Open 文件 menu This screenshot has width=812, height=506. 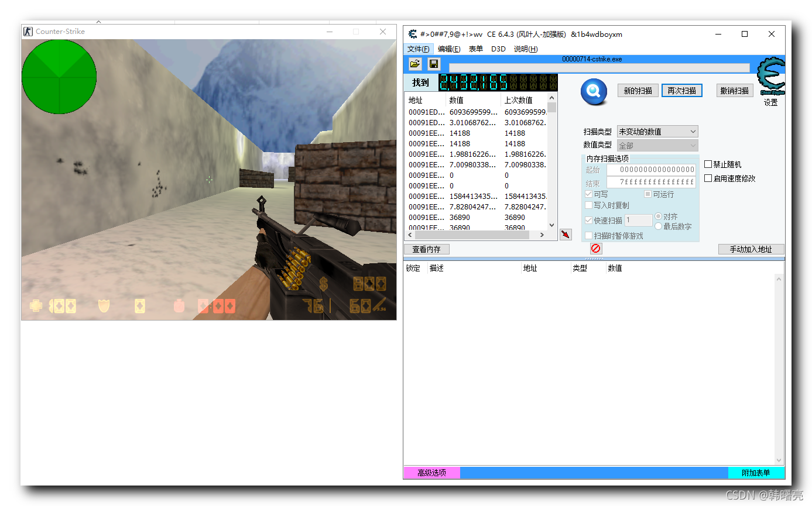click(419, 49)
